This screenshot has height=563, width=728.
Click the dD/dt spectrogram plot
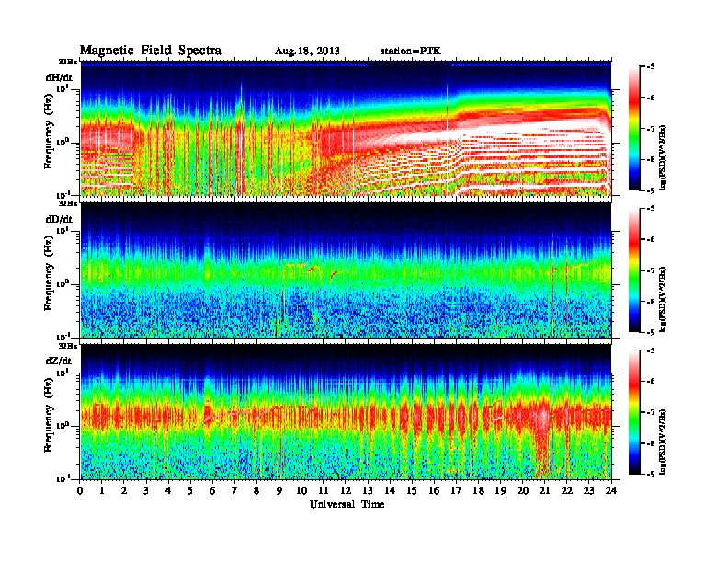tap(346, 270)
